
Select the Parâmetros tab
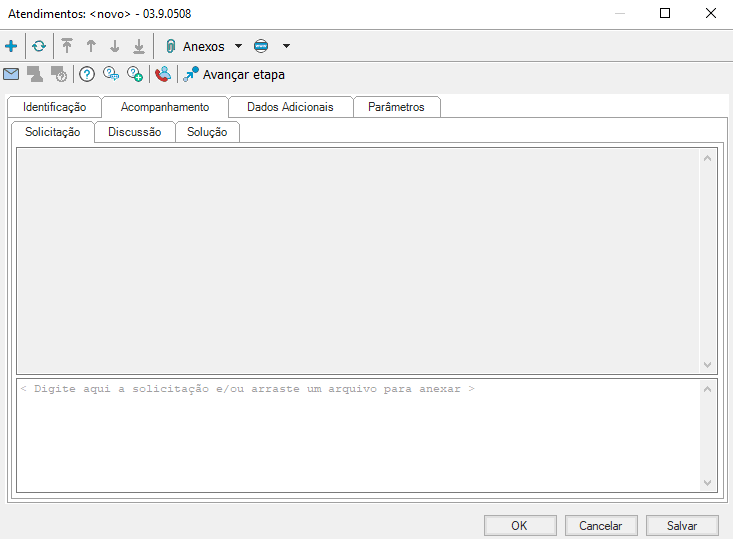tap(396, 107)
